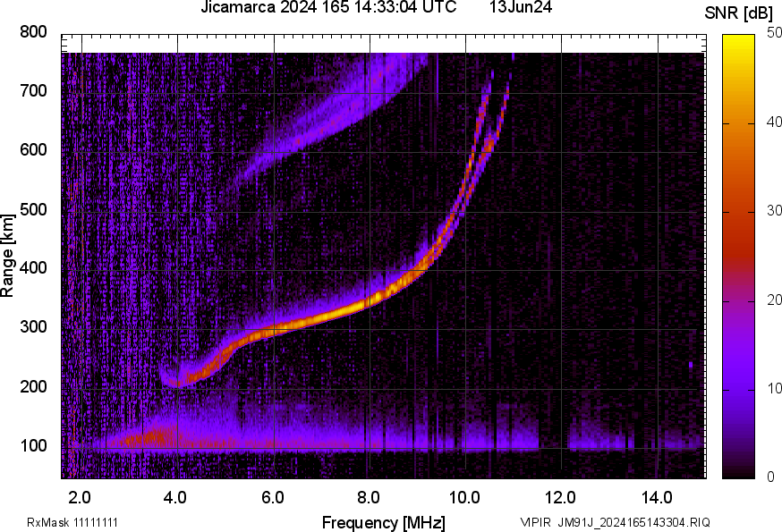The height and width of the screenshot is (532, 782).
Task: Click the range tick label '300'
Action: pyautogui.click(x=33, y=327)
